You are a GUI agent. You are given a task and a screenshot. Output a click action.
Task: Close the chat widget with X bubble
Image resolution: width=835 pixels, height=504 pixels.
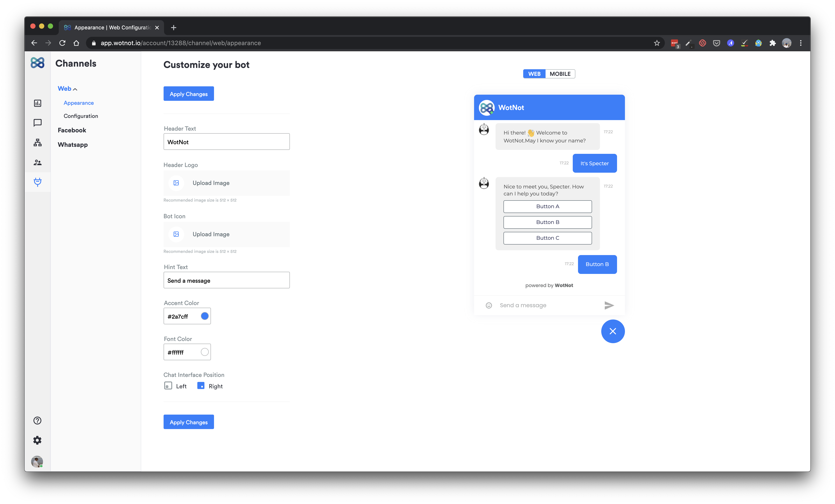coord(612,331)
